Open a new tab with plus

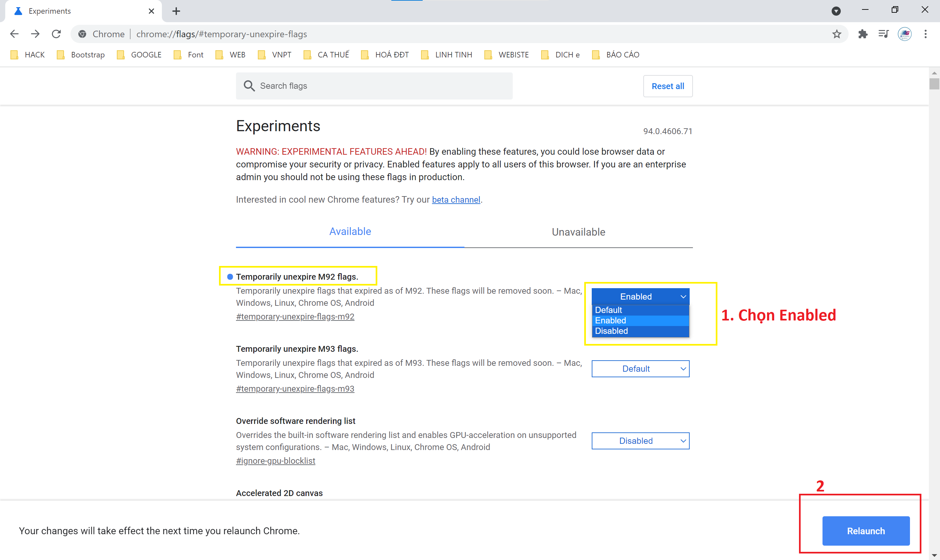coord(176,11)
